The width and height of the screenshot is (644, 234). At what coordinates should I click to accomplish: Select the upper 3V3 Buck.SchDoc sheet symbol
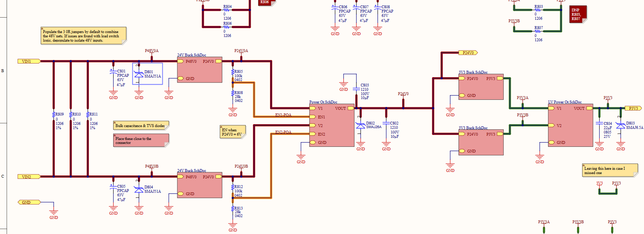coord(481,87)
